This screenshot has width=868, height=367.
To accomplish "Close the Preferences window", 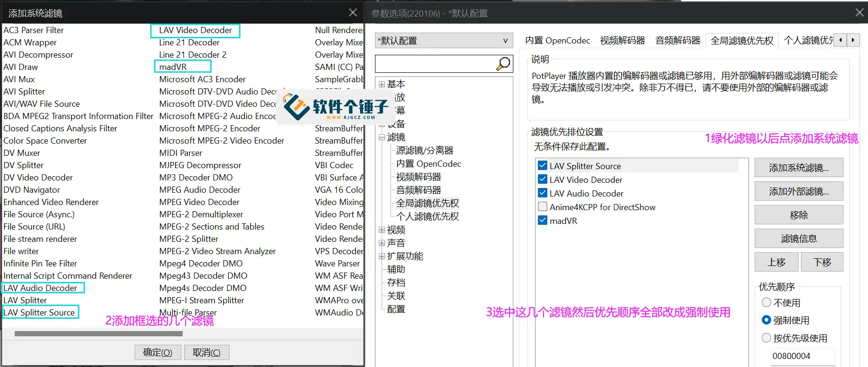I will point(859,13).
